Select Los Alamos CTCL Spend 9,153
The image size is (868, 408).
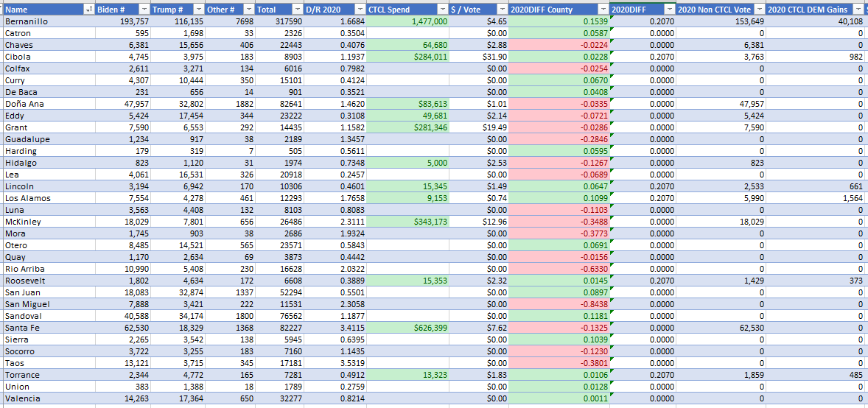(407, 198)
